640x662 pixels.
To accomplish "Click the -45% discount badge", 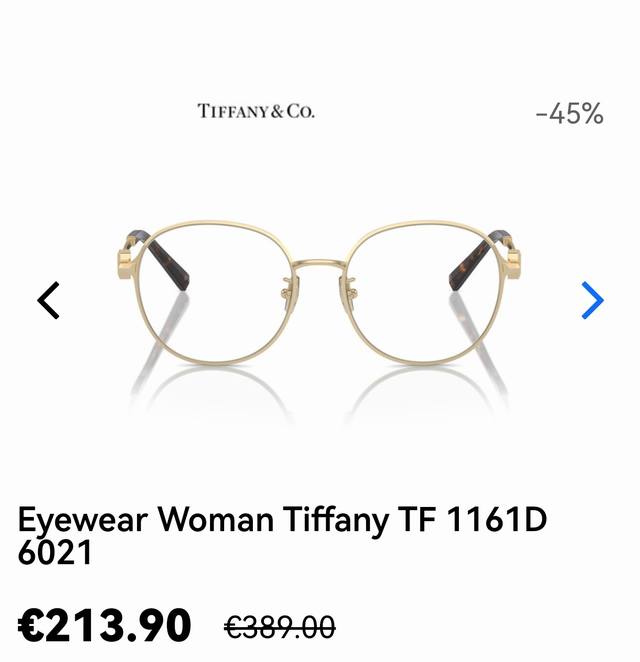I will [x=569, y=113].
